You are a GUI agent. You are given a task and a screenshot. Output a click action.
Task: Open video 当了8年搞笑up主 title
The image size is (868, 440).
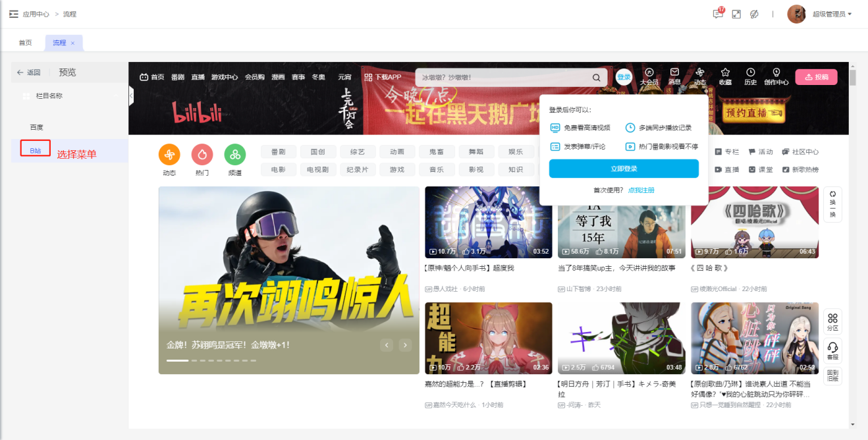click(616, 268)
